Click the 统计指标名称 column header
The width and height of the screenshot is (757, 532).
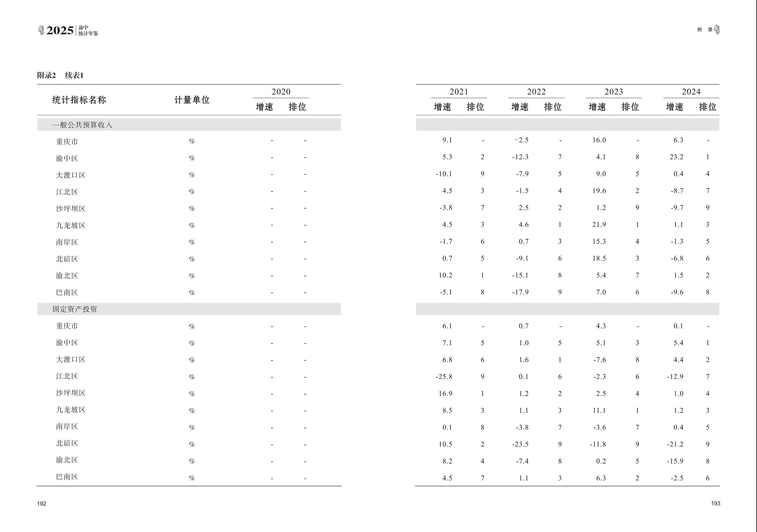tap(79, 100)
